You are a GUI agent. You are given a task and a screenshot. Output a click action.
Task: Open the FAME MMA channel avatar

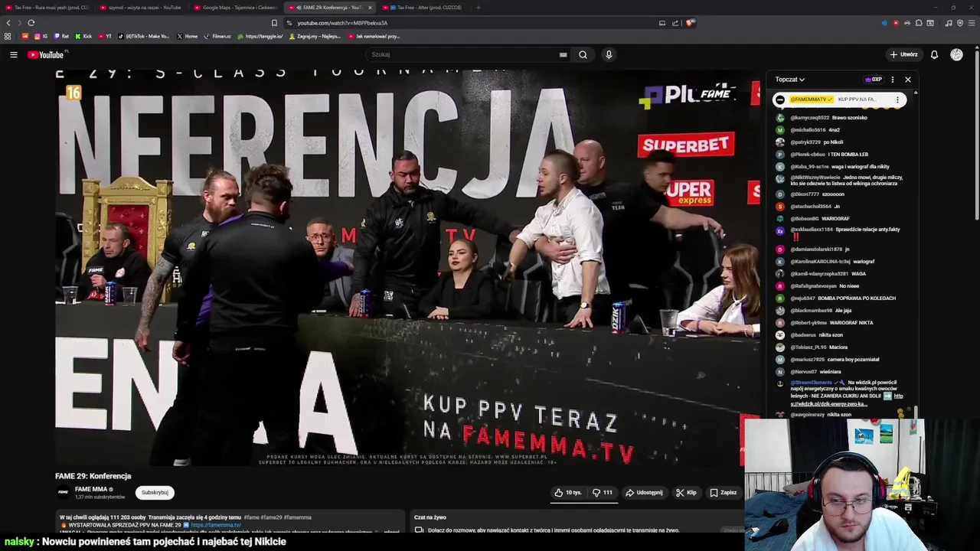64,492
